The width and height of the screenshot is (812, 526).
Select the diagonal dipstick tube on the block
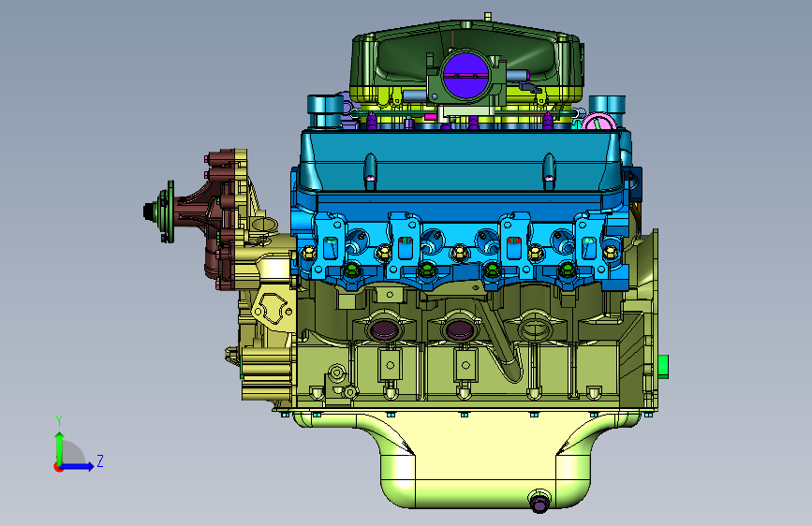click(x=501, y=339)
